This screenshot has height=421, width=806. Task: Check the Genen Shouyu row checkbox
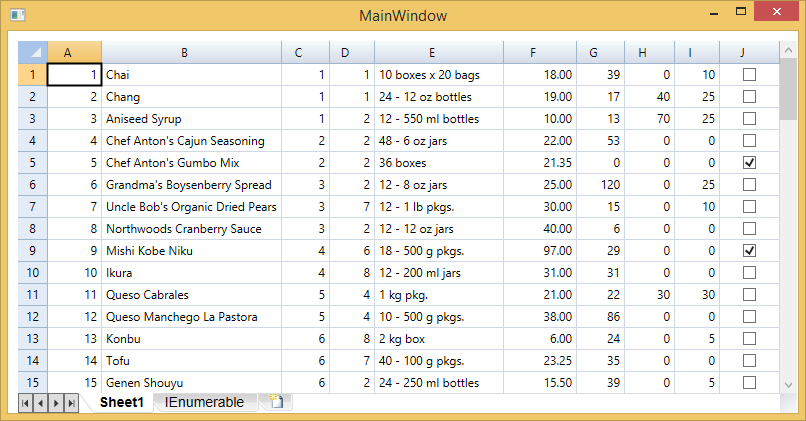coord(749,383)
